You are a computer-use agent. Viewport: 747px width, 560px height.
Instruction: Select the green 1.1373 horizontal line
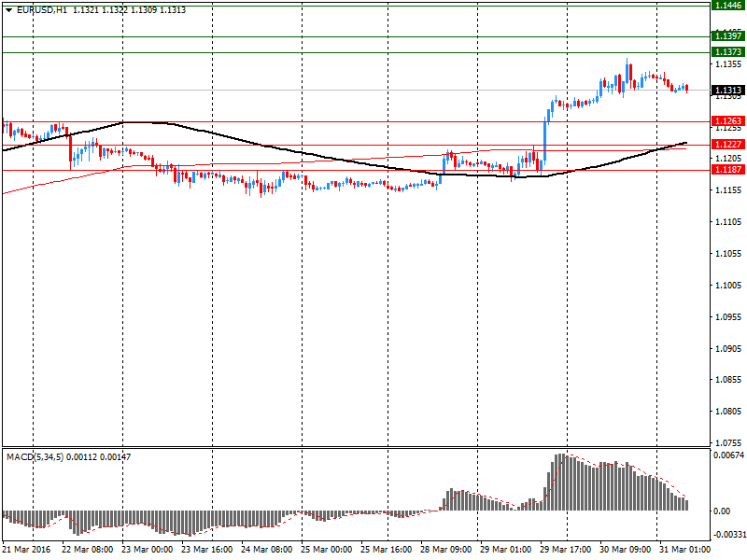click(x=356, y=52)
